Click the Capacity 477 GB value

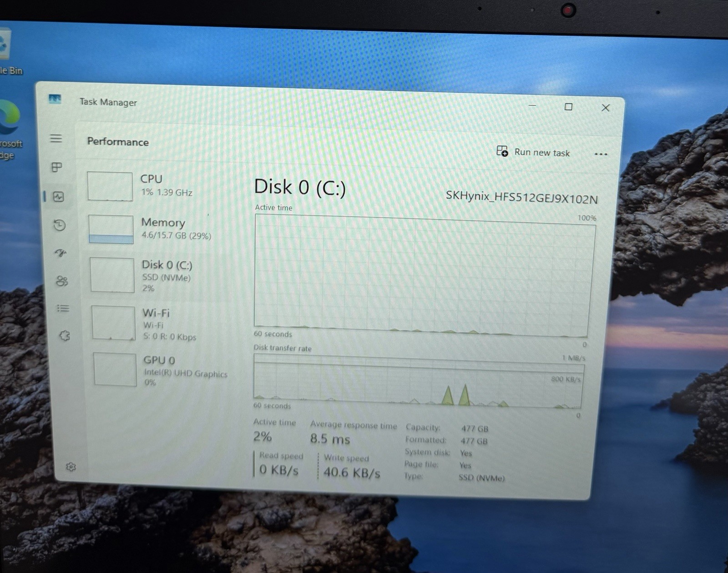coord(475,429)
